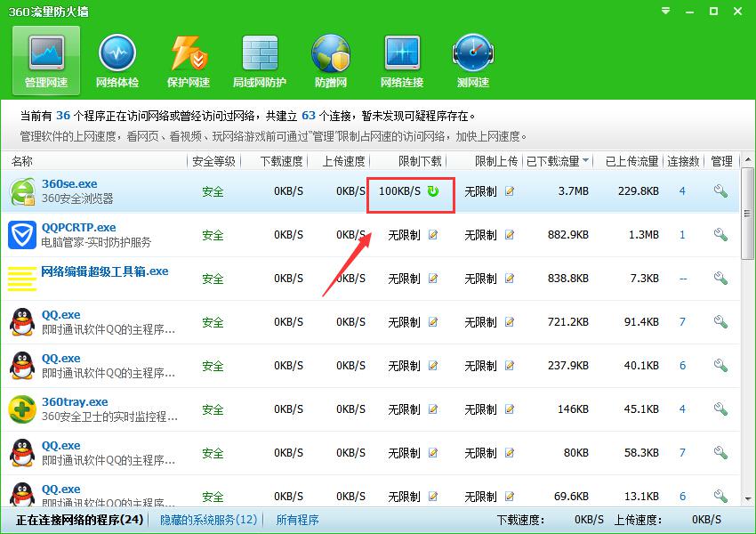The width and height of the screenshot is (756, 534).
Task: Click the connection count 7 for QQ.exe
Action: (x=683, y=322)
